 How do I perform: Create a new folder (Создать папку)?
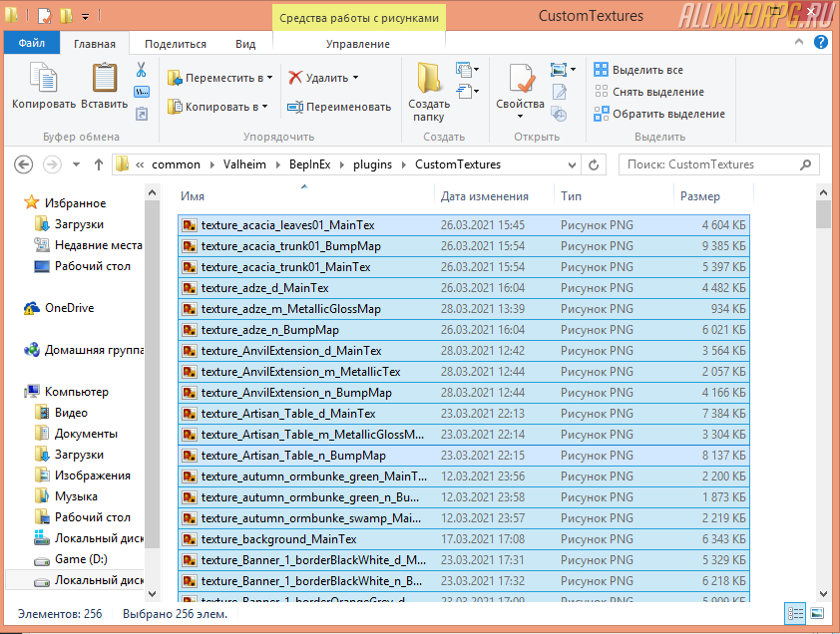pyautogui.click(x=429, y=92)
